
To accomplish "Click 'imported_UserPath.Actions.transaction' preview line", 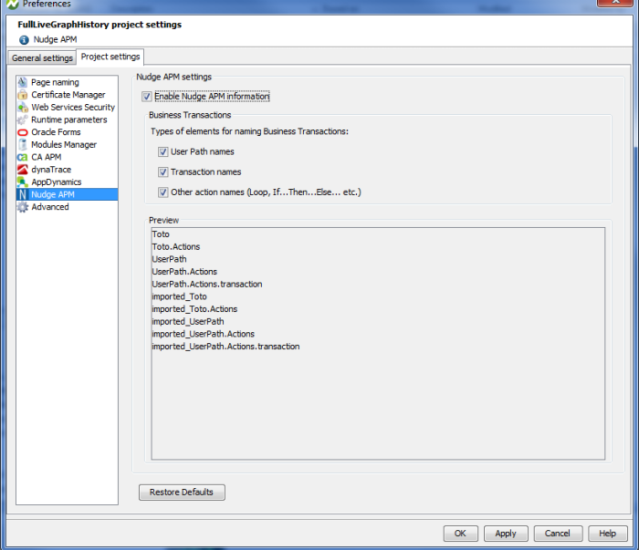I will pos(226,347).
